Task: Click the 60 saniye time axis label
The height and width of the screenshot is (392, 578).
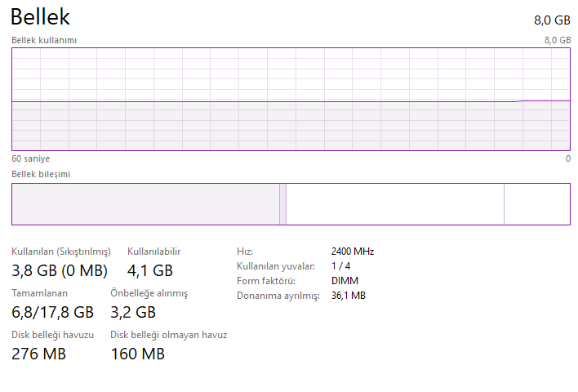Action: (x=30, y=158)
